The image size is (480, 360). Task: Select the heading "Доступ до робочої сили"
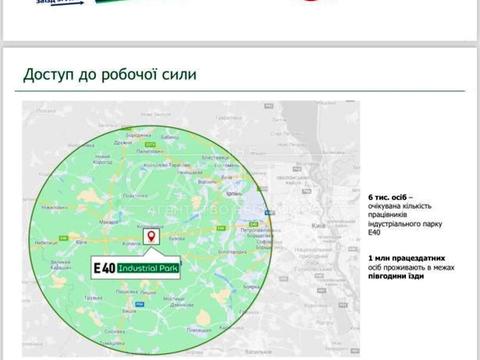pos(110,74)
